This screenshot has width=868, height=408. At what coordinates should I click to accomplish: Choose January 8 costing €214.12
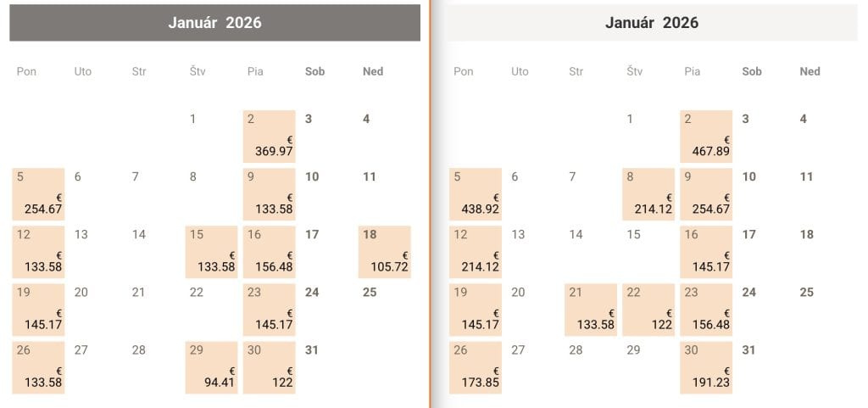click(648, 194)
